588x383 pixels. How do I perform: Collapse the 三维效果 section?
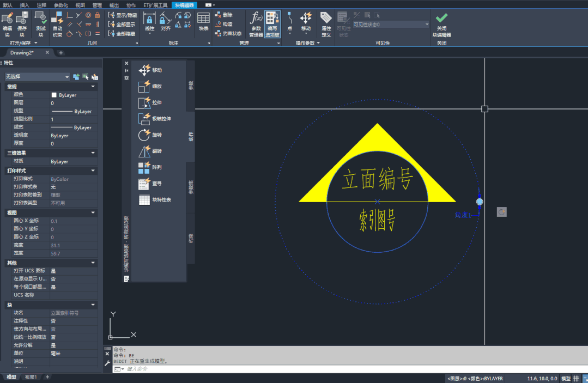coord(93,153)
